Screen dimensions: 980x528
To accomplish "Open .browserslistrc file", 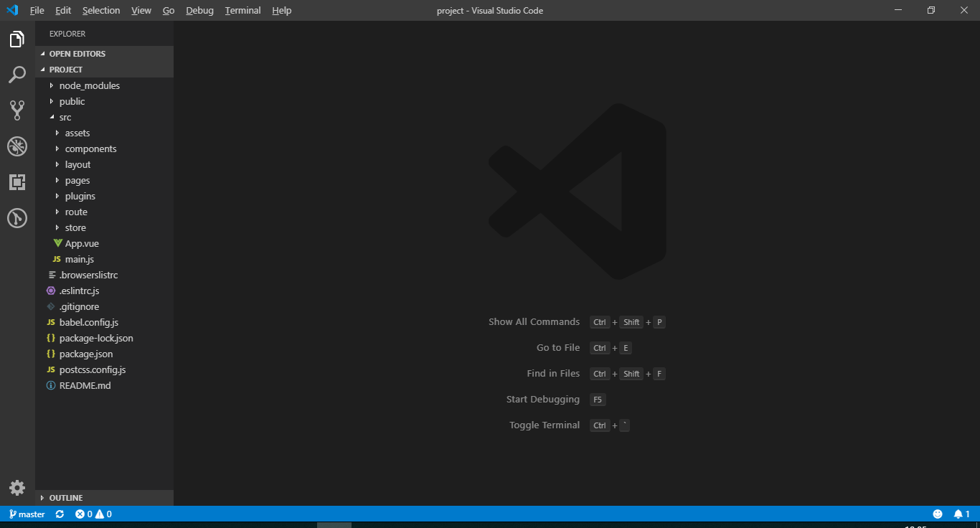I will tap(104, 275).
